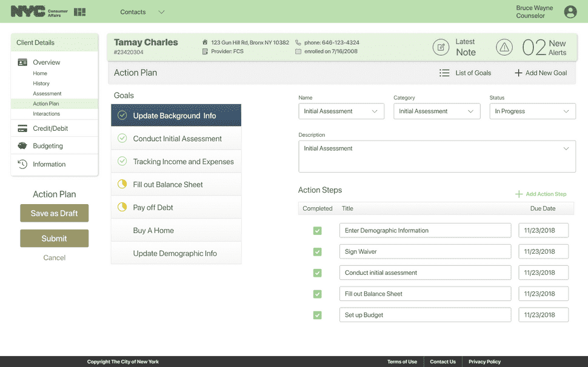The width and height of the screenshot is (588, 367).
Task: Uncheck the Set up Budget completed checkbox
Action: click(317, 315)
